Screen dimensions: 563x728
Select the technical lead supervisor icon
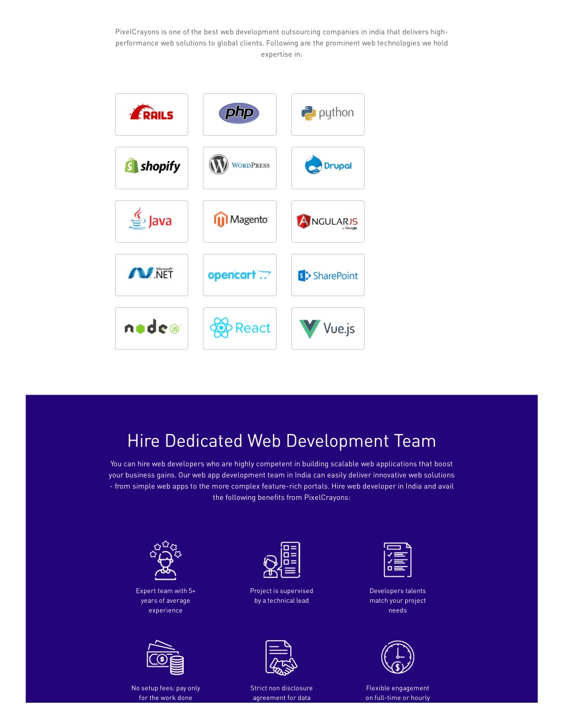click(281, 560)
